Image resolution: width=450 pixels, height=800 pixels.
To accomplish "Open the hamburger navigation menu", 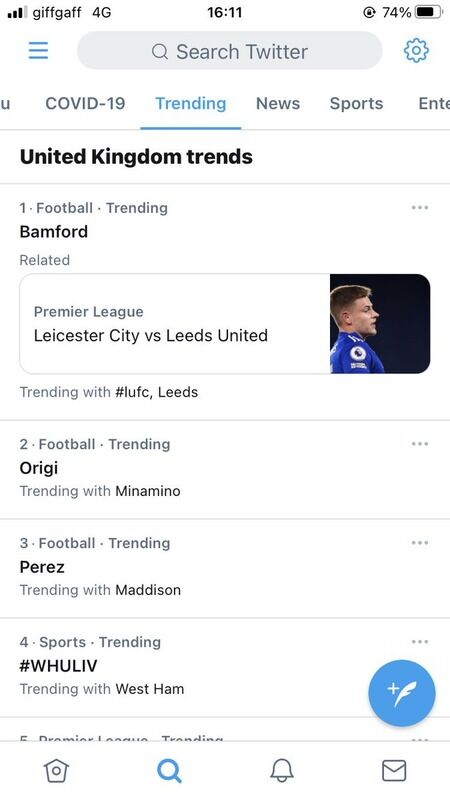I will click(x=38, y=51).
